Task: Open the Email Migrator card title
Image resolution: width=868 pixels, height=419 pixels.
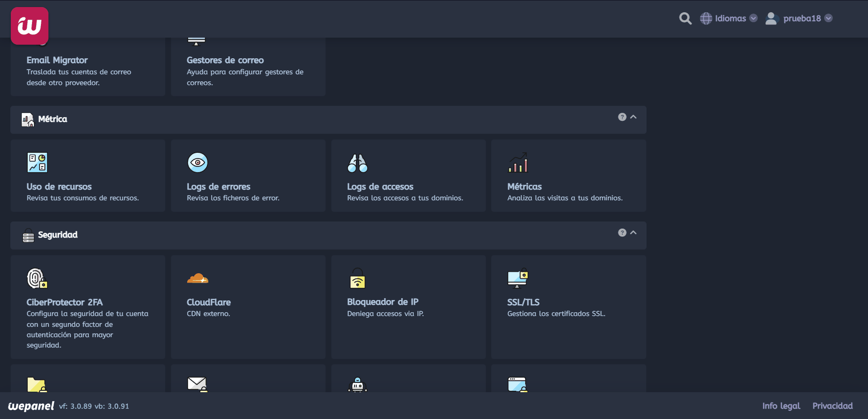Action: point(57,60)
